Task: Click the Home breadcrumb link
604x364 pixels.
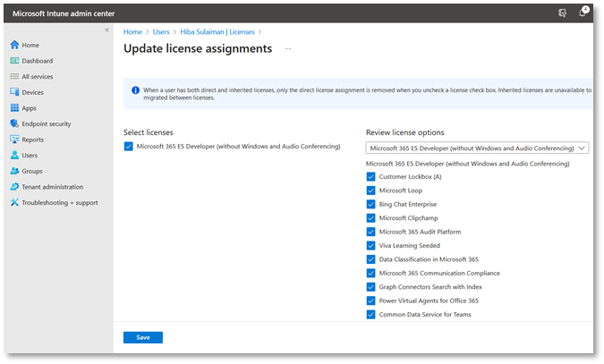Action: coord(132,31)
